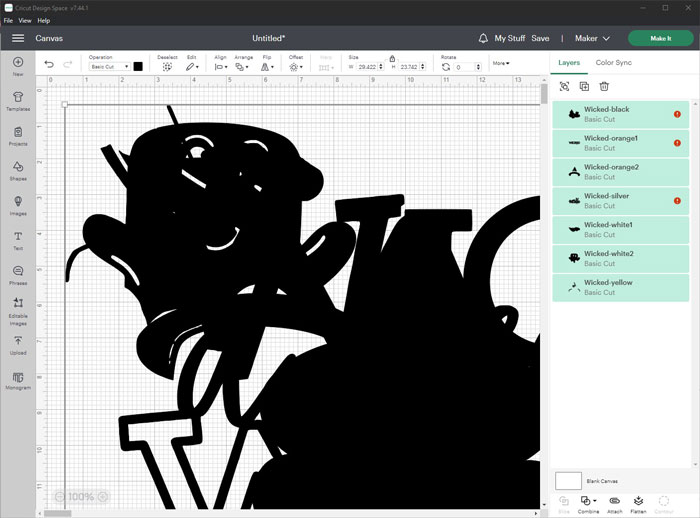Open Editable Images panel
The width and height of the screenshot is (700, 518).
18,303
